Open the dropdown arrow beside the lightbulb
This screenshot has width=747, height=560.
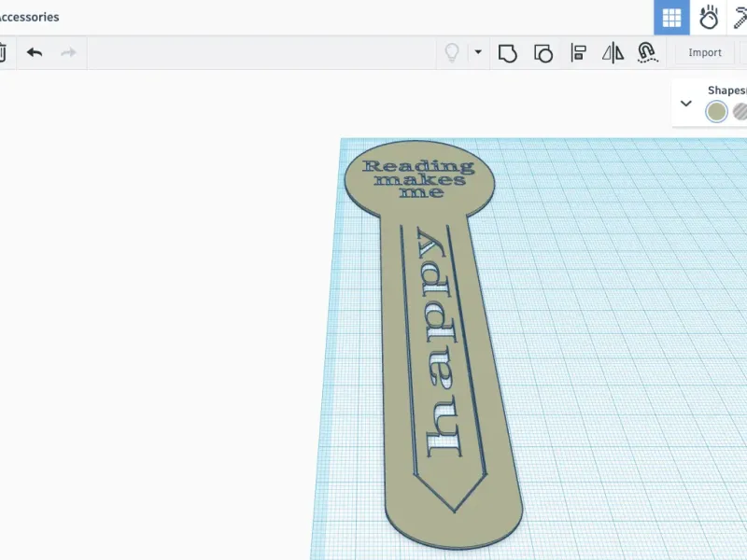478,52
